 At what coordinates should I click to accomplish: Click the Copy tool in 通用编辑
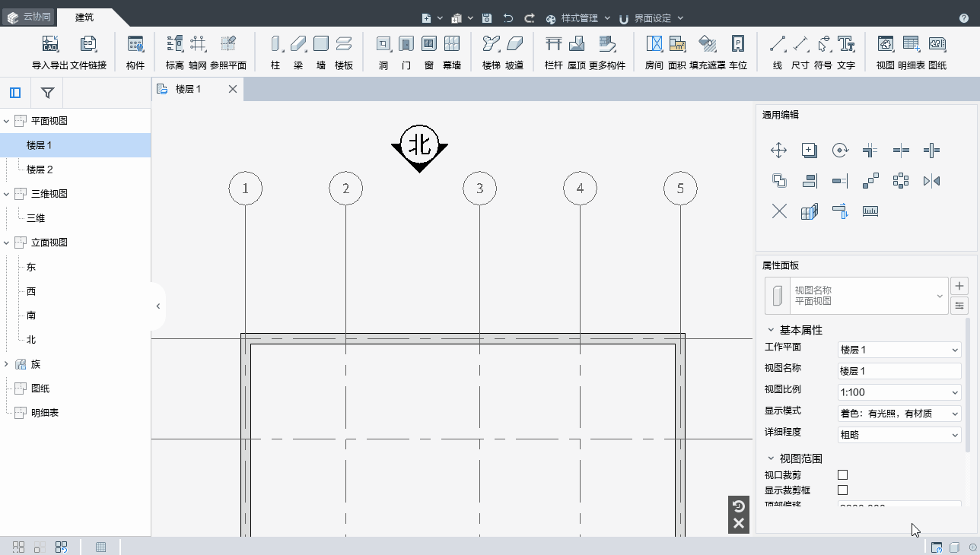tap(810, 151)
